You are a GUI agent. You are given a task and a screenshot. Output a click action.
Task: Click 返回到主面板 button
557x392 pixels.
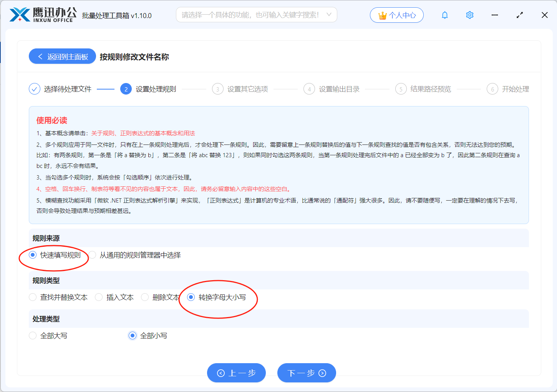click(x=62, y=56)
